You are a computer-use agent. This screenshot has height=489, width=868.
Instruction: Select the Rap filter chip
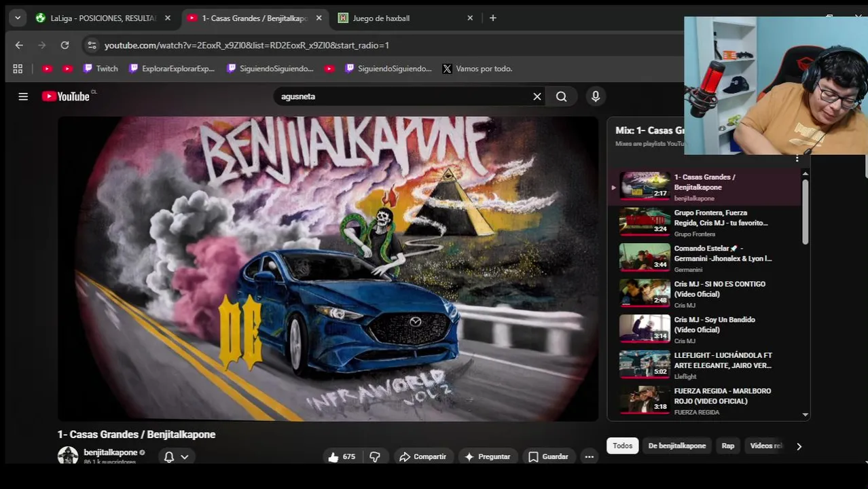pyautogui.click(x=728, y=446)
